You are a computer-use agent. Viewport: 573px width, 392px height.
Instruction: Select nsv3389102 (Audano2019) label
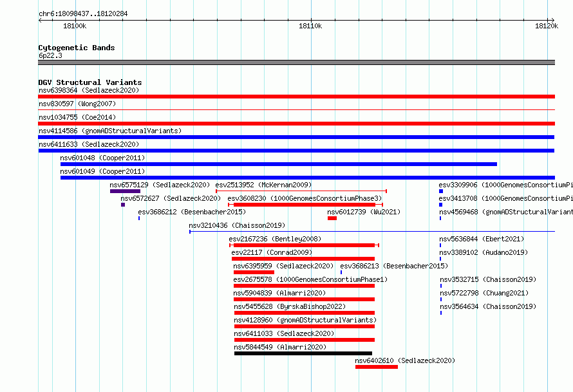pyautogui.click(x=484, y=252)
